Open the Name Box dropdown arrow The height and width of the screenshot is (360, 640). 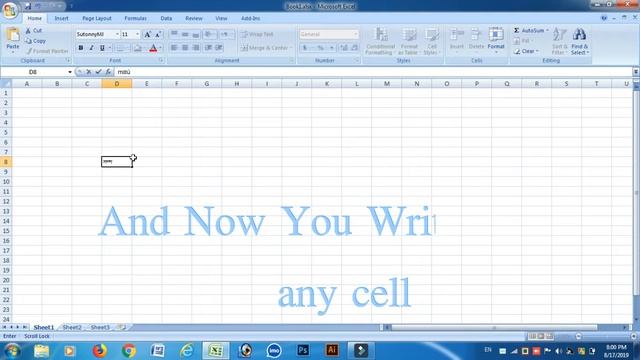70,72
